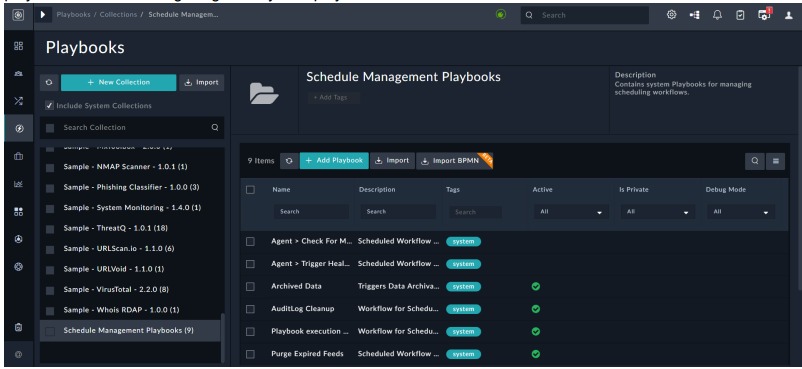Click the Name column search field
The width and height of the screenshot is (802, 369).
pos(311,212)
